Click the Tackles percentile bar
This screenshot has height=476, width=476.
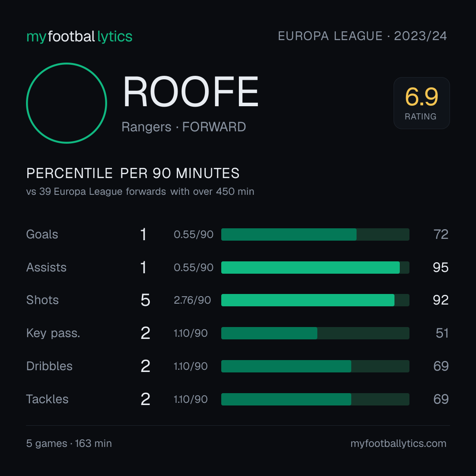(x=315, y=399)
